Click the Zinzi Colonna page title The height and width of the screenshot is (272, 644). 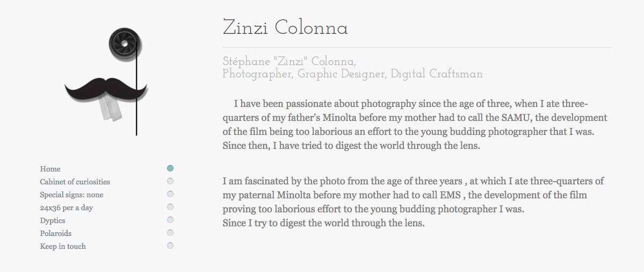(285, 28)
